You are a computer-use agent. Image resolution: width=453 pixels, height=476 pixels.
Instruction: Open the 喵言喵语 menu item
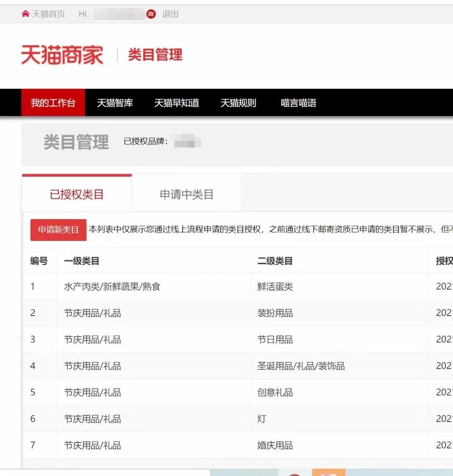click(x=298, y=103)
